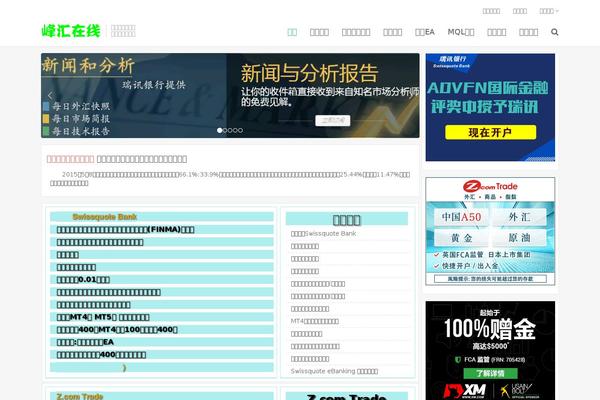Click the search magnifier icon in navigation

point(554,32)
